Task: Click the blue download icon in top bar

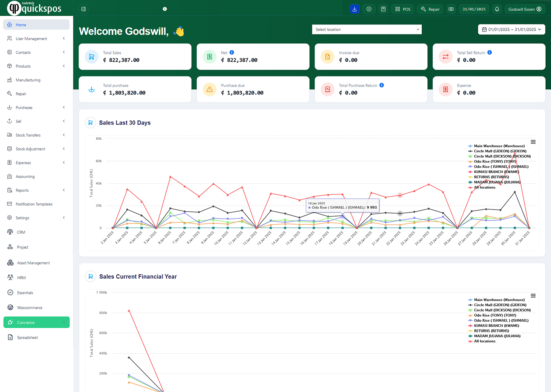Action: pyautogui.click(x=354, y=9)
